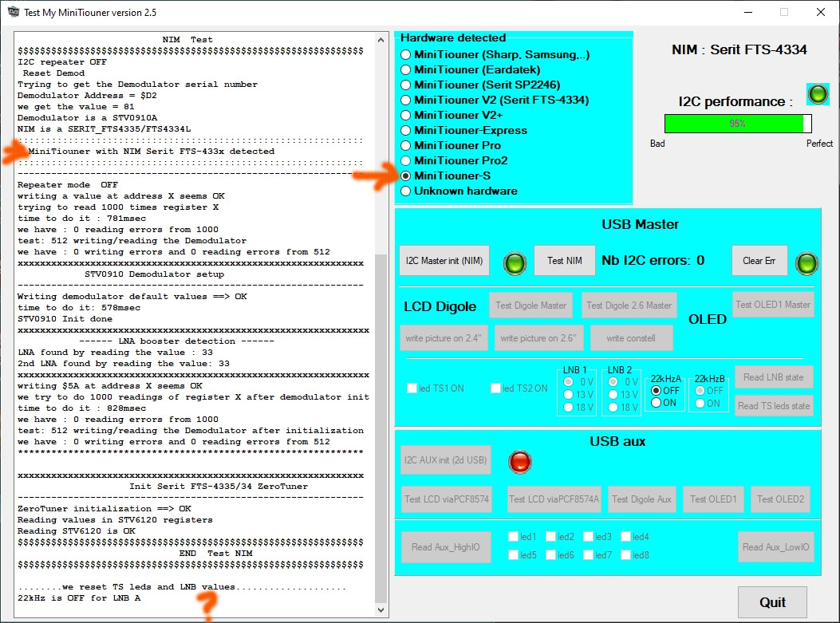840x623 pixels.
Task: Select LNB 1 voltage 0 V
Action: (x=569, y=382)
